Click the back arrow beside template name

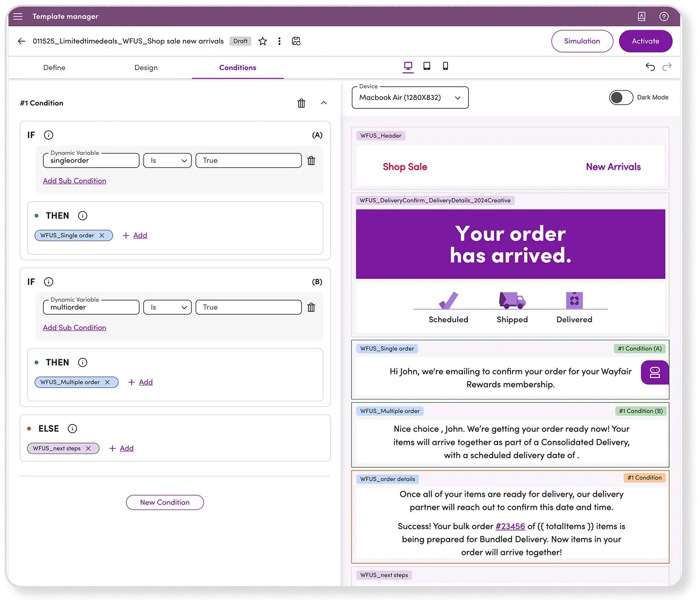coord(21,41)
